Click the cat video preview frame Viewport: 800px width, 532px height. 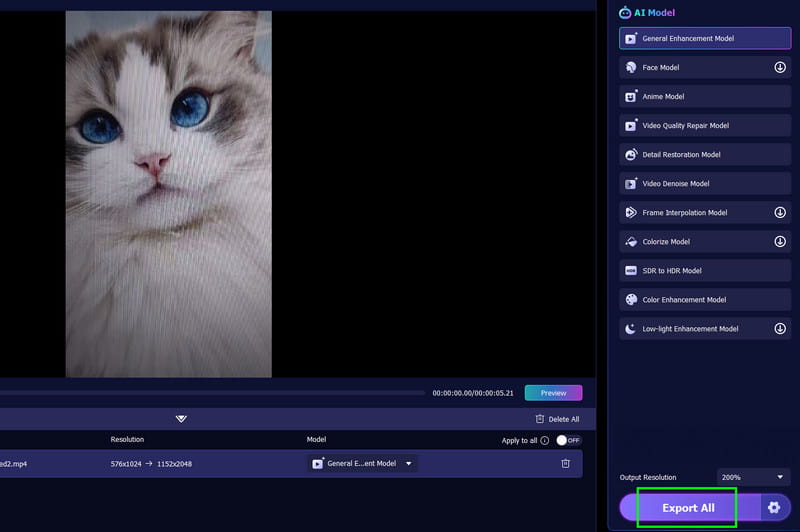[168, 194]
